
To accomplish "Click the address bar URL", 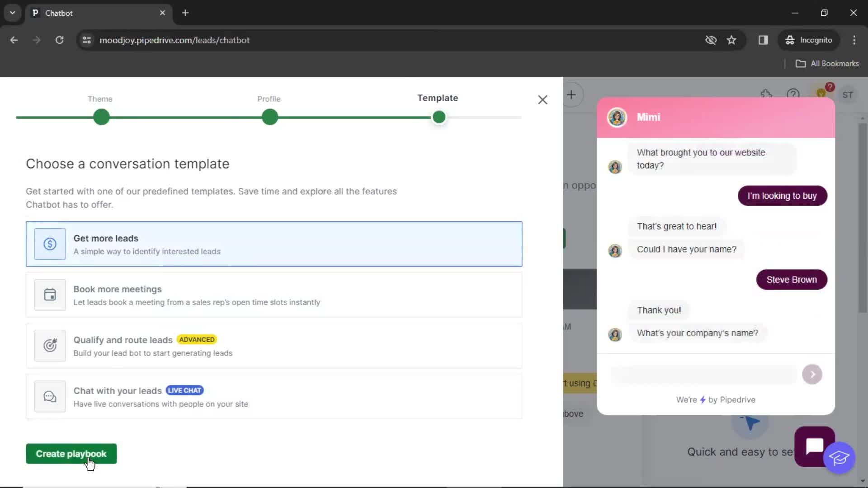I will (175, 40).
